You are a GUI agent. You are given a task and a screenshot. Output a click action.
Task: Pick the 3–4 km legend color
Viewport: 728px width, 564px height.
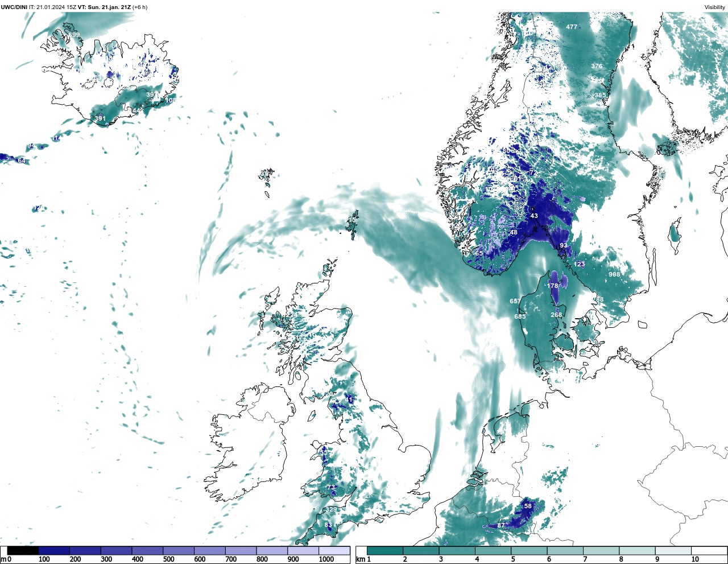(457, 550)
